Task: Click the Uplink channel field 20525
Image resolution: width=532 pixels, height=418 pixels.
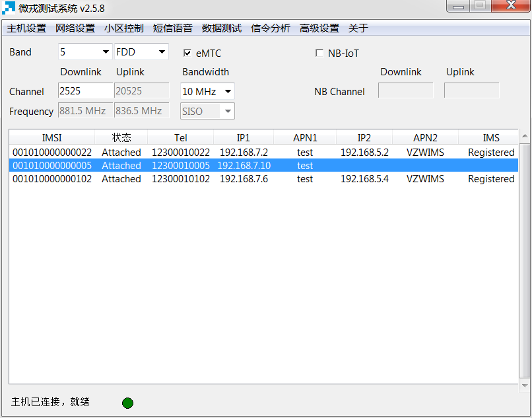Action: pyautogui.click(x=141, y=90)
